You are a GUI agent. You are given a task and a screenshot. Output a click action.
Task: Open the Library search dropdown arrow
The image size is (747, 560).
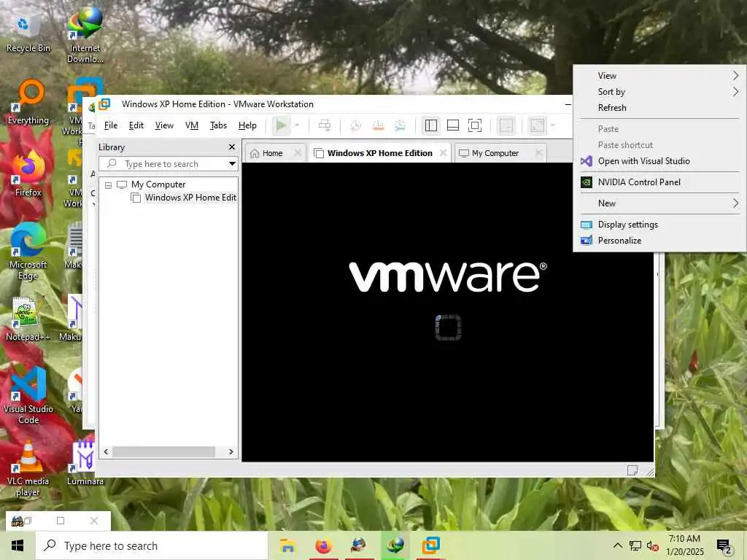pos(232,164)
